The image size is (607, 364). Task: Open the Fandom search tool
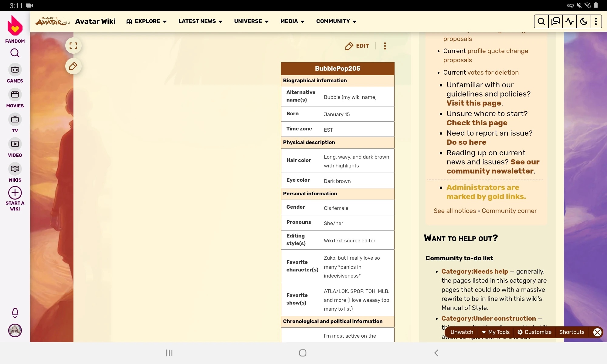[x=15, y=53]
